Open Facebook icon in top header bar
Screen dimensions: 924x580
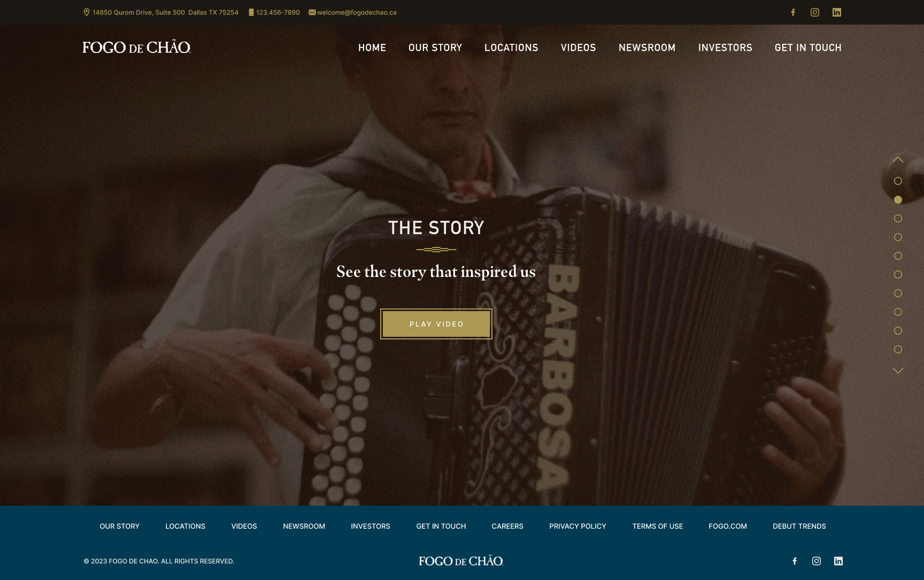tap(793, 12)
